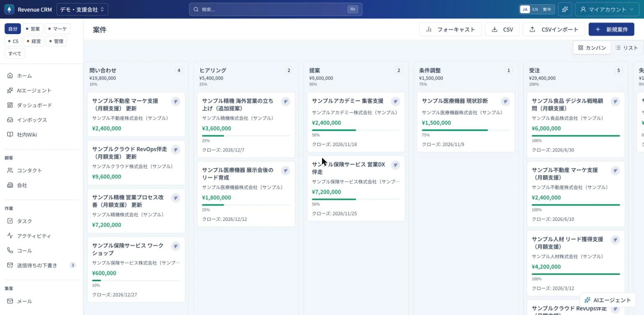The width and height of the screenshot is (644, 315).
Task: Click the CSVインポート button
Action: [x=554, y=30]
